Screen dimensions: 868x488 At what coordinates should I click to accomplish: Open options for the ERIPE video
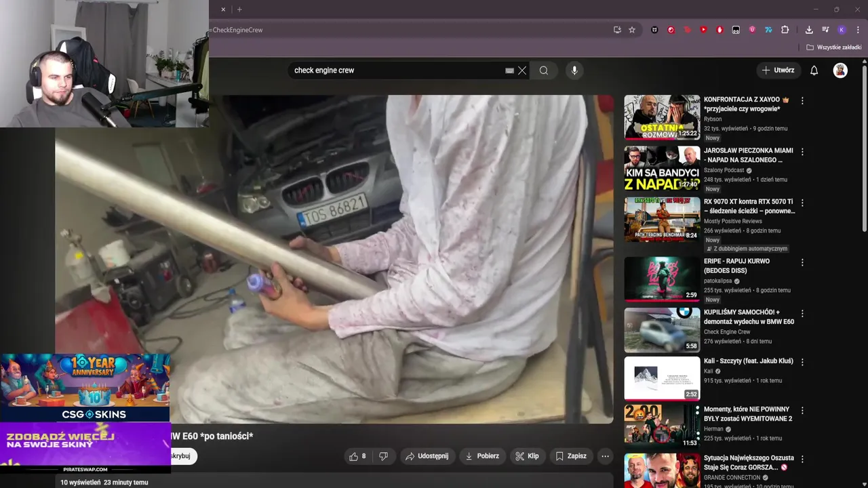point(802,262)
